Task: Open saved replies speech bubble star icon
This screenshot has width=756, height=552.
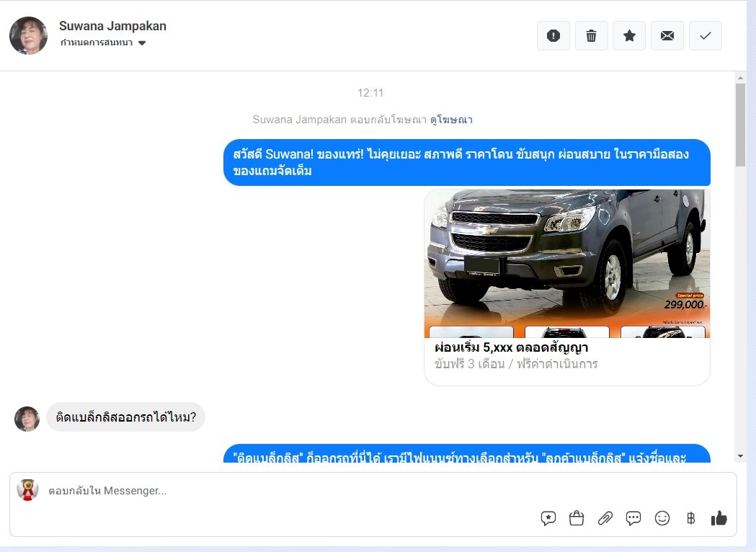Action: 548,518
